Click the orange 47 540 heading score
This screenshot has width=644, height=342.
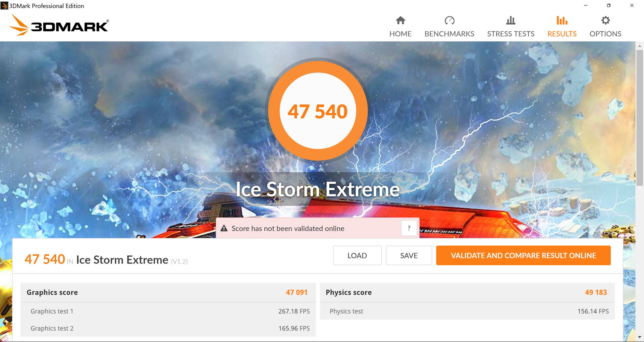tap(45, 259)
